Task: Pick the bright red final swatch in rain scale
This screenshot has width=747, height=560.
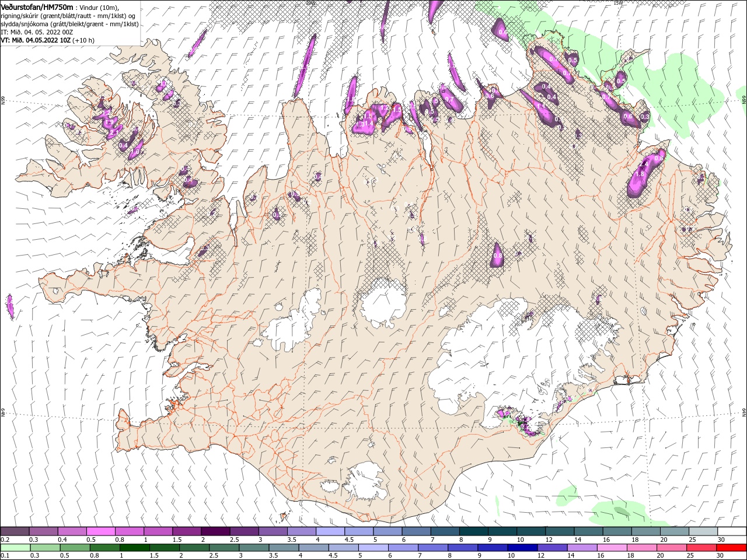Action: click(x=731, y=548)
